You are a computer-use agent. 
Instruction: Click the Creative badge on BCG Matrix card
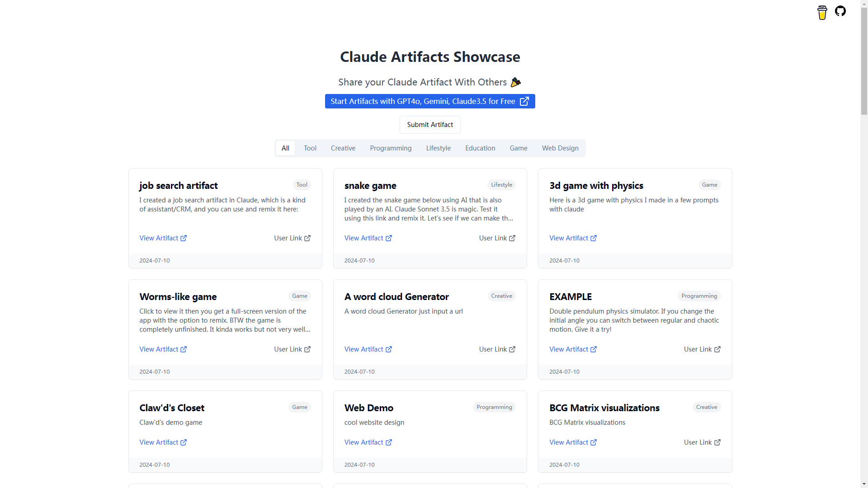tap(707, 407)
